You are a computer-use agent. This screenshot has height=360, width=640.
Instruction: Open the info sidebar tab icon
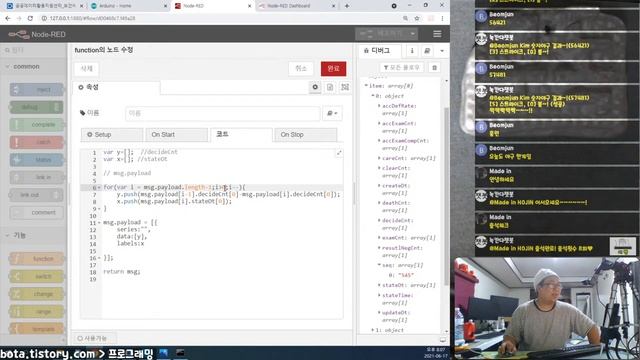(412, 51)
